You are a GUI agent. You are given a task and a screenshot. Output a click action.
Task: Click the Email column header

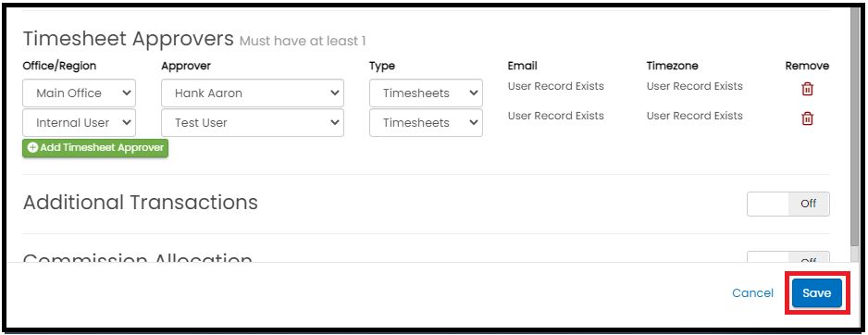click(523, 66)
